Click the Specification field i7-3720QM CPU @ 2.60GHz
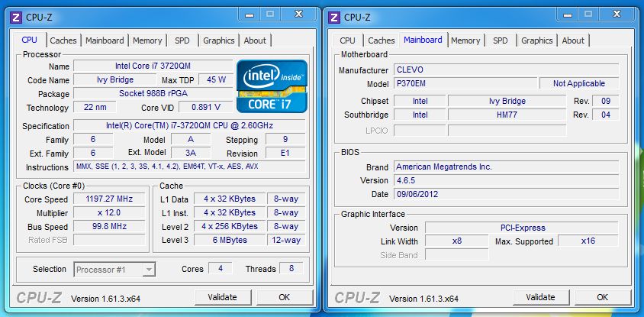Viewport: 644px width, 317px height. (189, 125)
